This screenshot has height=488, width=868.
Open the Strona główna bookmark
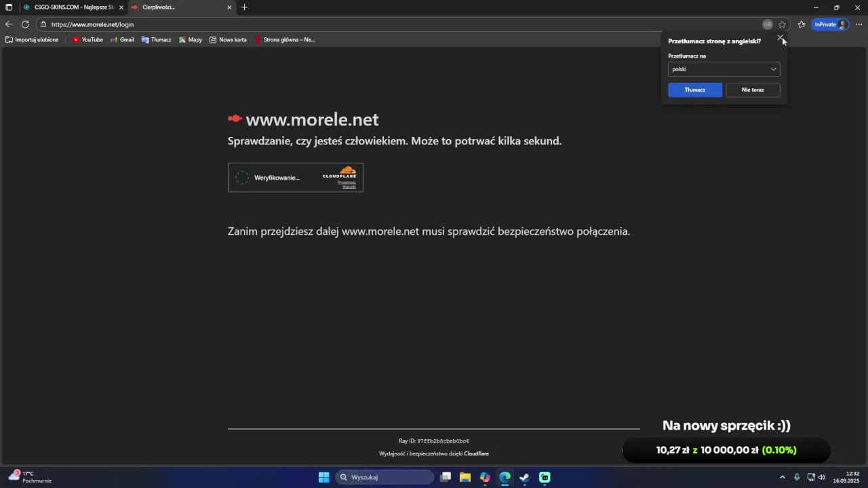285,40
